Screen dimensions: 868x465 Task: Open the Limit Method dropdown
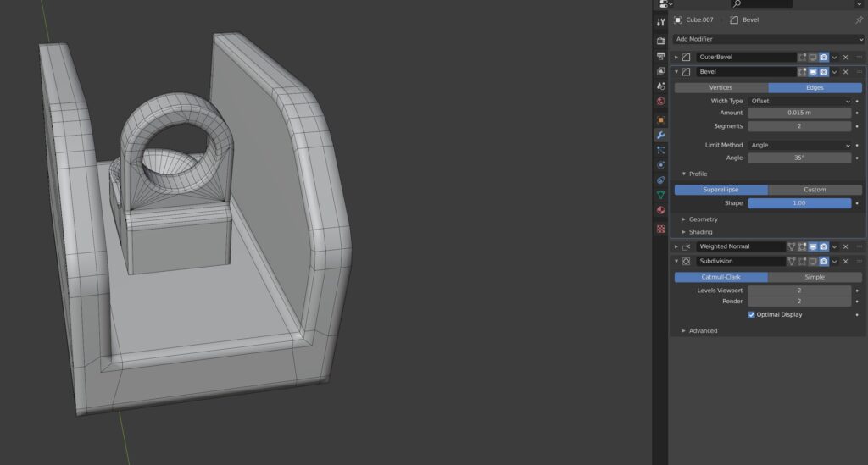tap(799, 145)
